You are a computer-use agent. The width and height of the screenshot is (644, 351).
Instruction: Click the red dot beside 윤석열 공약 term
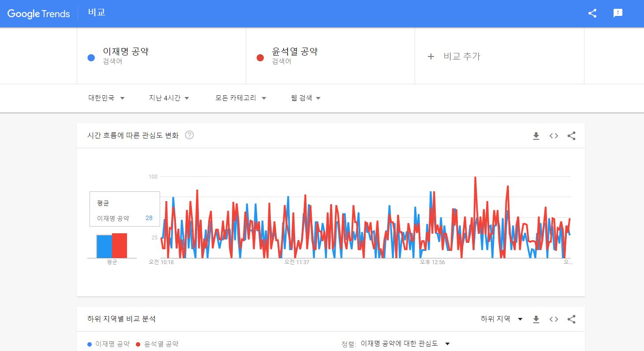[260, 58]
